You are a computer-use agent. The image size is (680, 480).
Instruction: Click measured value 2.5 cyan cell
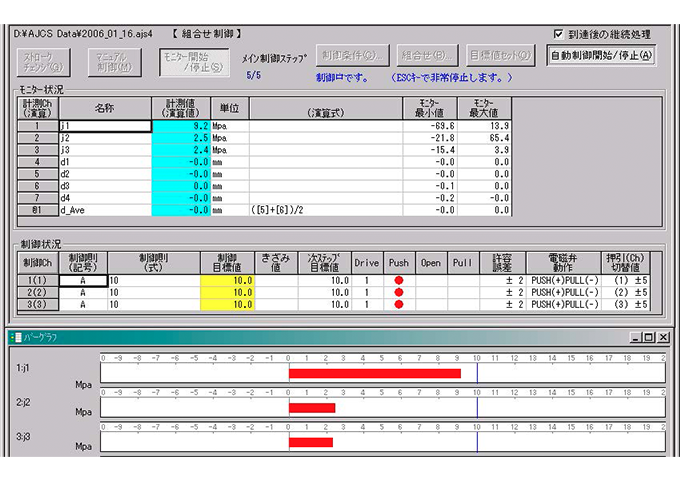tap(181, 138)
